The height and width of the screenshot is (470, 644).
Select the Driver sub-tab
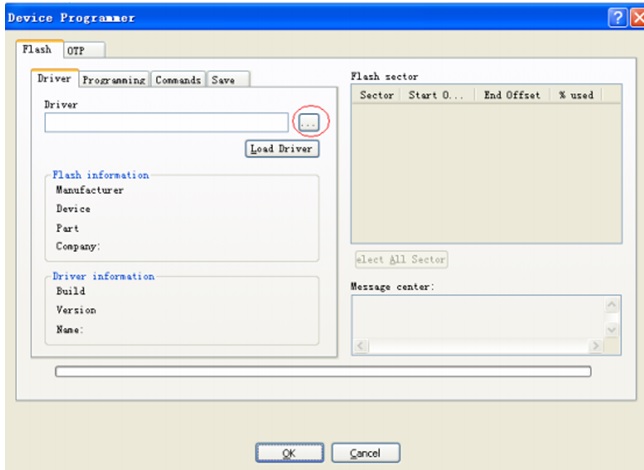click(54, 78)
